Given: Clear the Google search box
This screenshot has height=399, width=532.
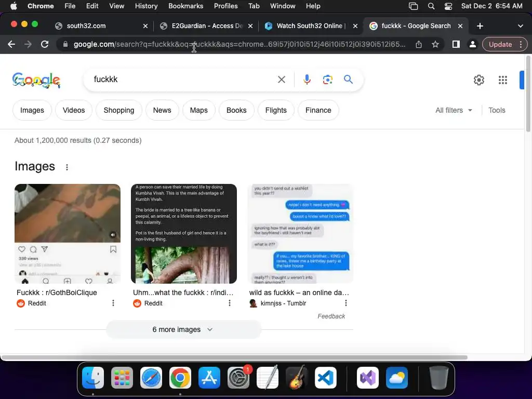Looking at the screenshot, I should coord(281,79).
